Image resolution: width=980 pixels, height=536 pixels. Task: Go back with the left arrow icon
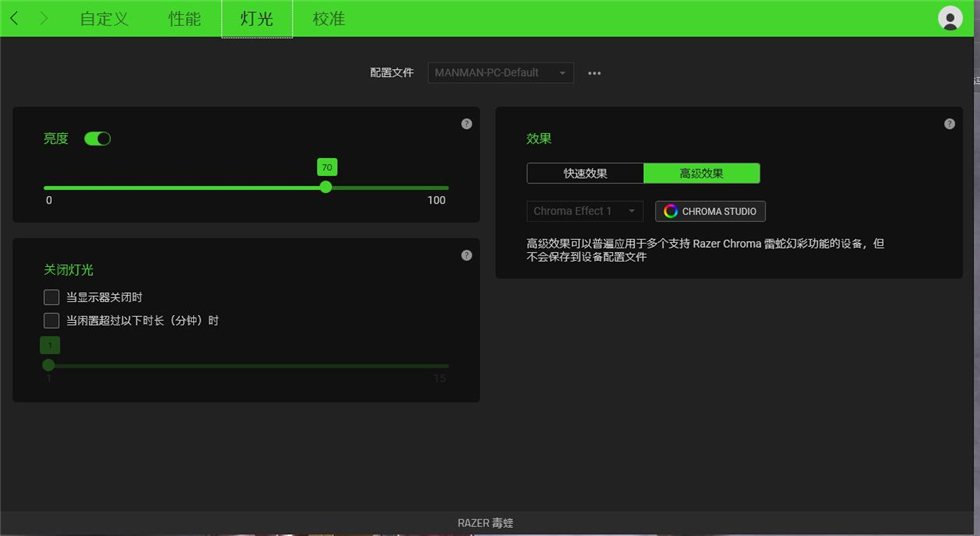(14, 19)
